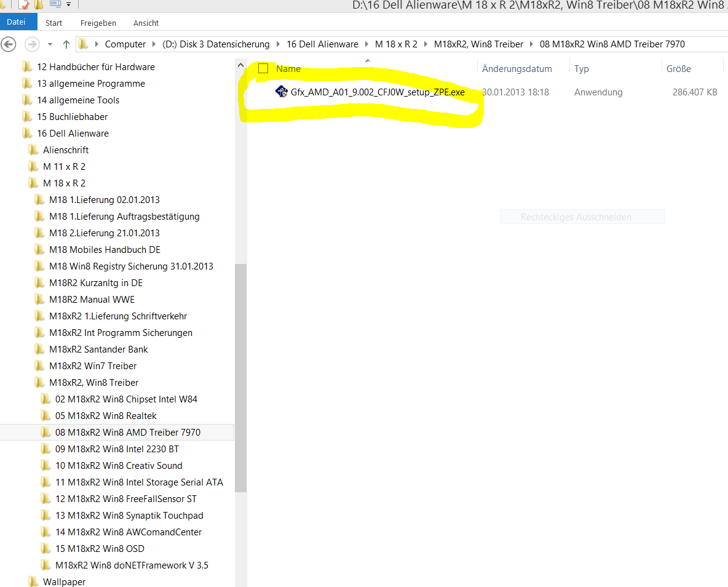Open the Datei ribbon tab

pos(17,22)
